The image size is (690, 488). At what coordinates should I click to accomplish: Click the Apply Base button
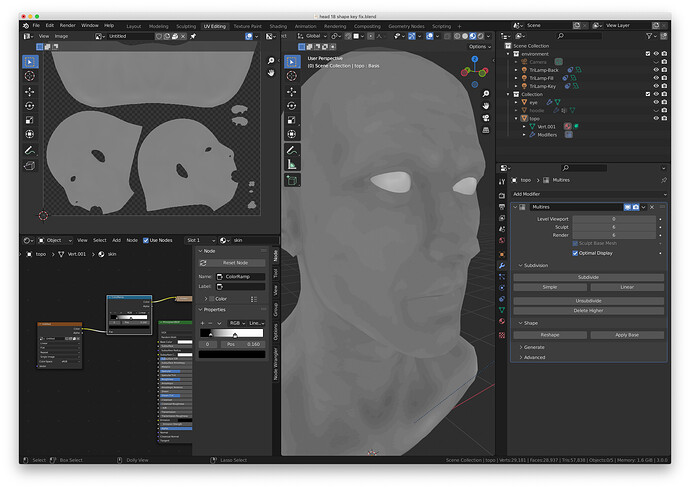pyautogui.click(x=627, y=335)
